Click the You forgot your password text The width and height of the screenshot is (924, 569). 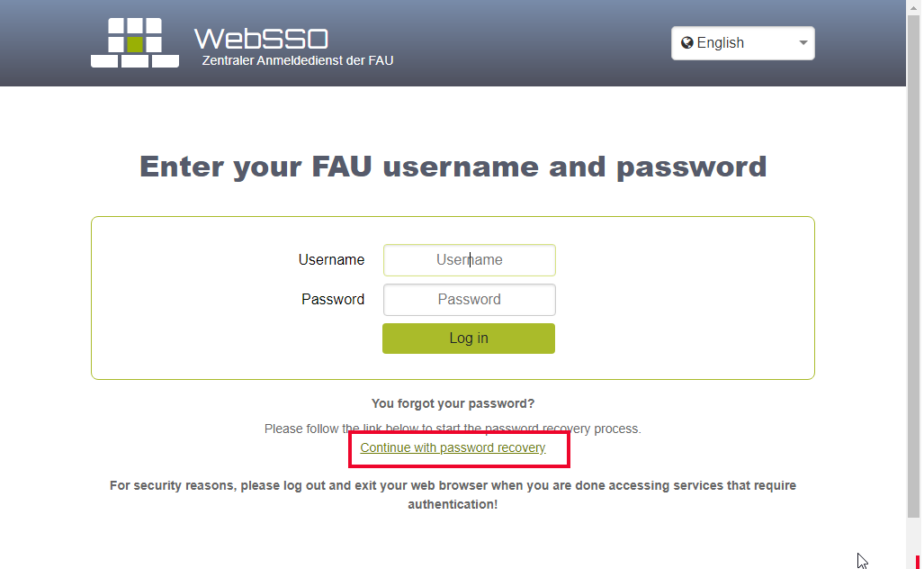click(453, 404)
